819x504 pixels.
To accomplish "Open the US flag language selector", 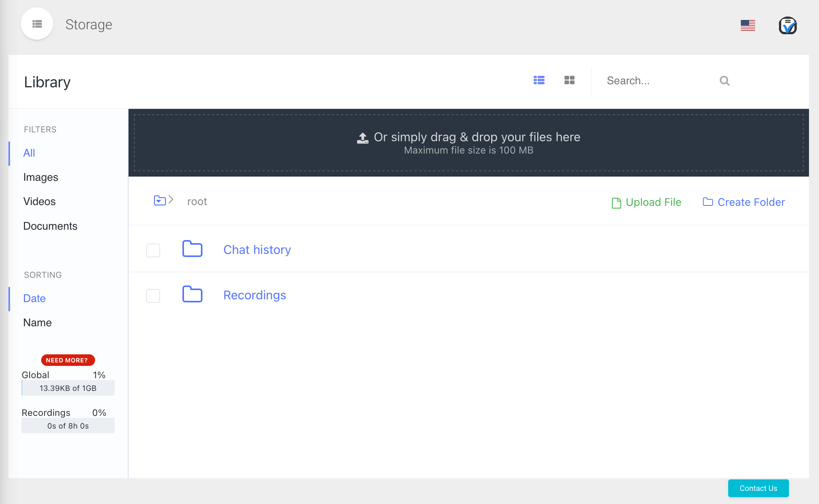I will click(748, 25).
